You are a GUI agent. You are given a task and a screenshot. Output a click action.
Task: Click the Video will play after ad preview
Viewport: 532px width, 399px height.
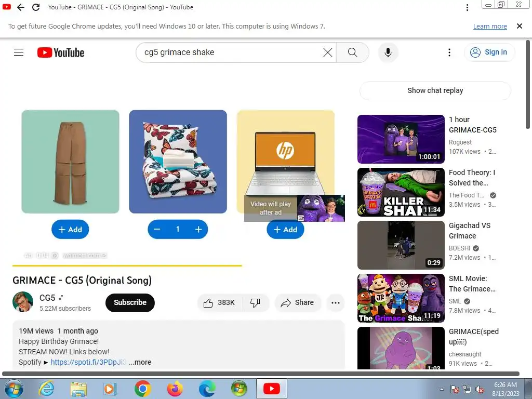click(x=295, y=208)
